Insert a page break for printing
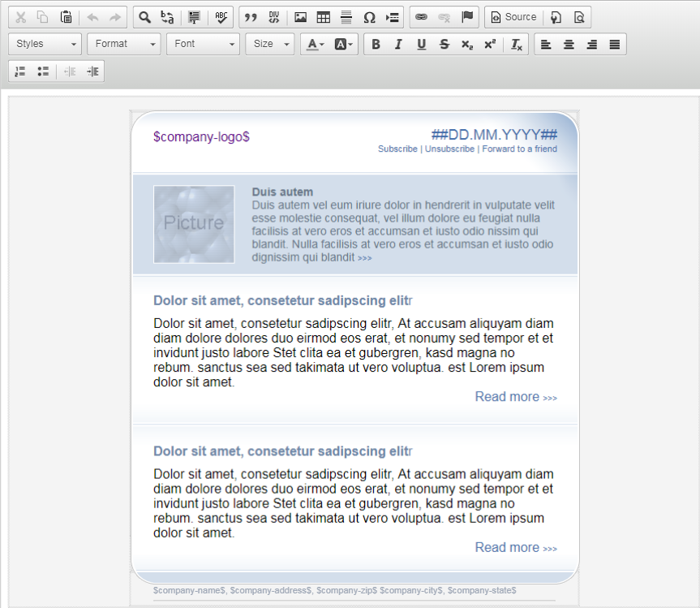Viewport: 700px width, 608px height. (393, 17)
